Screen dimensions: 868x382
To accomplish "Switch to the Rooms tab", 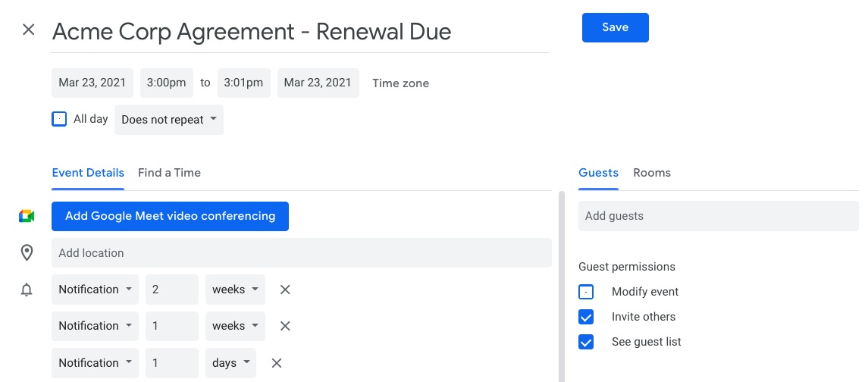I will click(651, 173).
